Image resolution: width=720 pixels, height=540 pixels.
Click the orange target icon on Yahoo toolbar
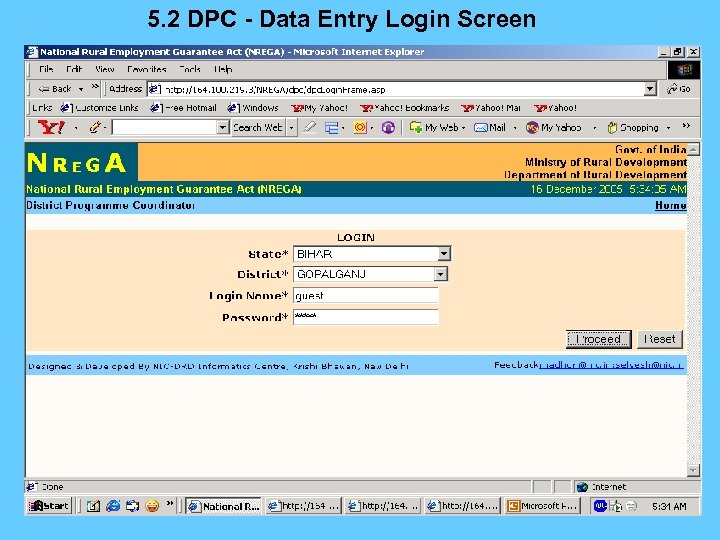360,128
